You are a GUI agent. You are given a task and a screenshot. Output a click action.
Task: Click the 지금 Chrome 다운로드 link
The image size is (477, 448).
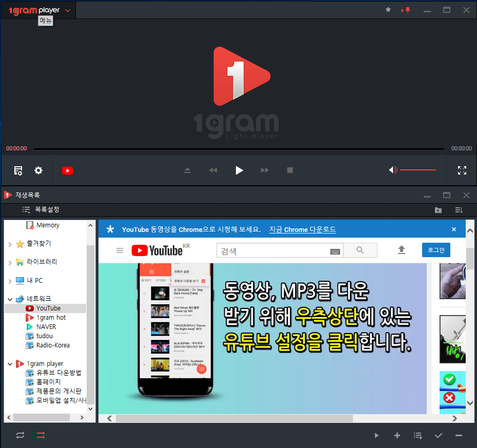click(x=303, y=229)
